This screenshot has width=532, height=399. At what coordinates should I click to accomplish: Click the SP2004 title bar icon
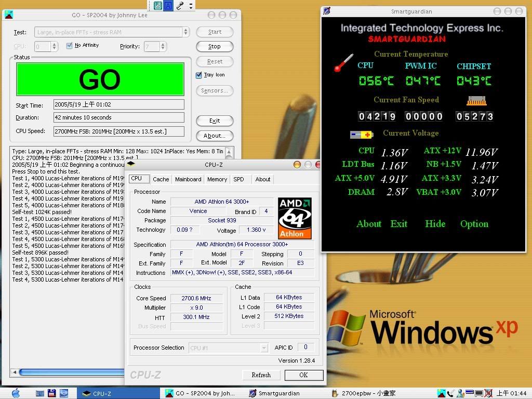click(9, 15)
